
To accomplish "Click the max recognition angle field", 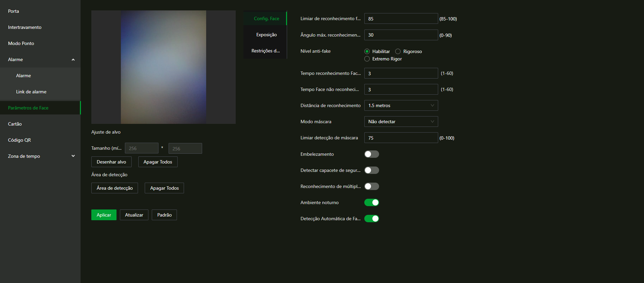I will pos(401,35).
